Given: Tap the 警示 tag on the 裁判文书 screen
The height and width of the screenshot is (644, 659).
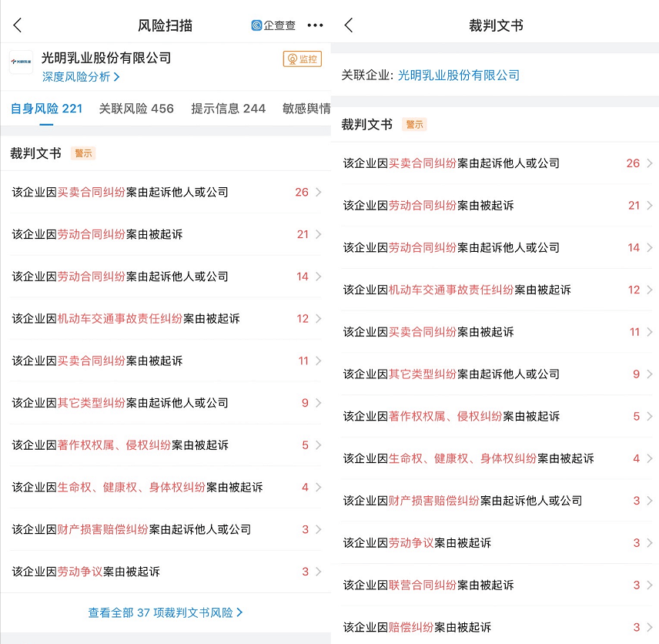Looking at the screenshot, I should (x=414, y=125).
